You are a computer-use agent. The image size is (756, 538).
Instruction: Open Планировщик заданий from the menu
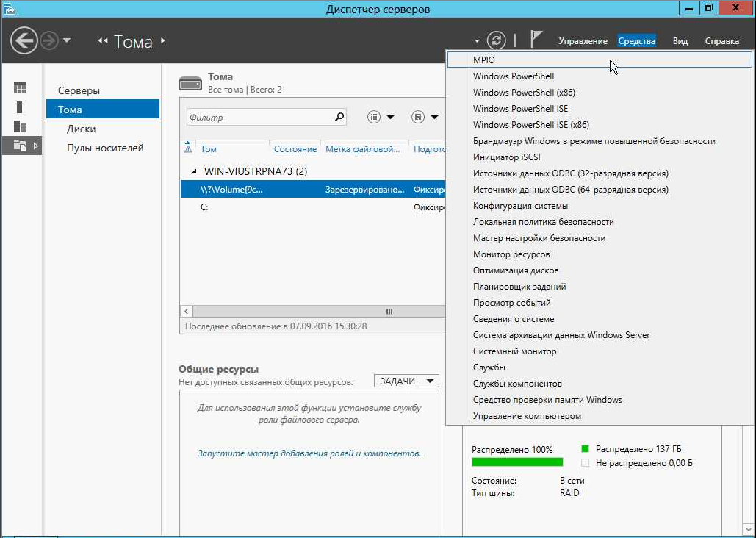pyautogui.click(x=600, y=287)
